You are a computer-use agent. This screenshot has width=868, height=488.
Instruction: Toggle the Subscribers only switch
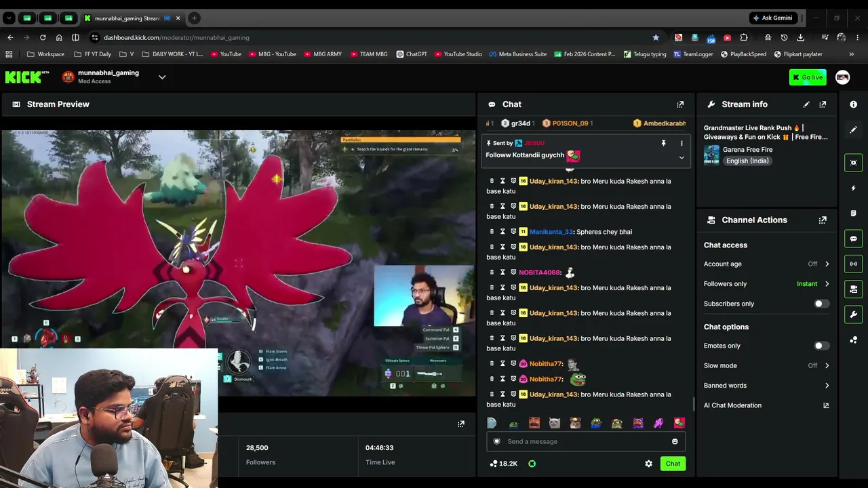coord(821,304)
